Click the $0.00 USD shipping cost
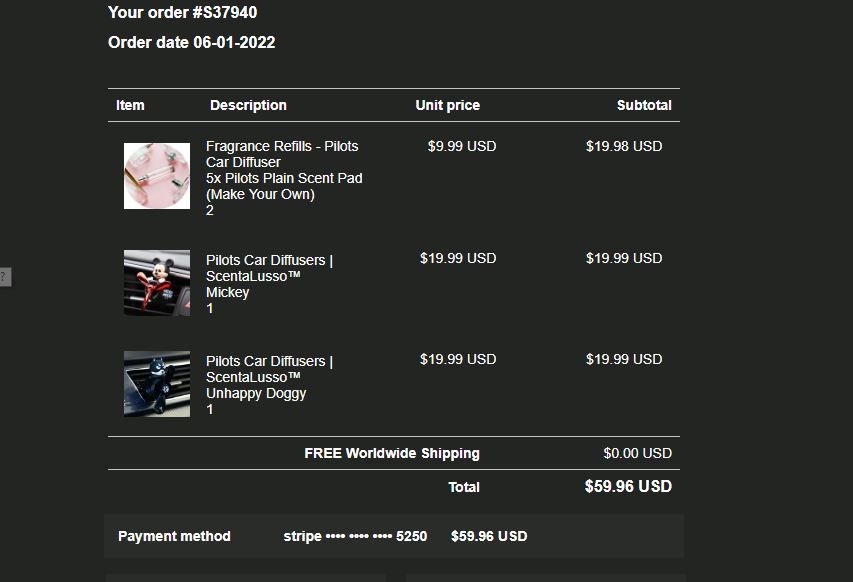Image resolution: width=853 pixels, height=582 pixels. pyautogui.click(x=637, y=453)
